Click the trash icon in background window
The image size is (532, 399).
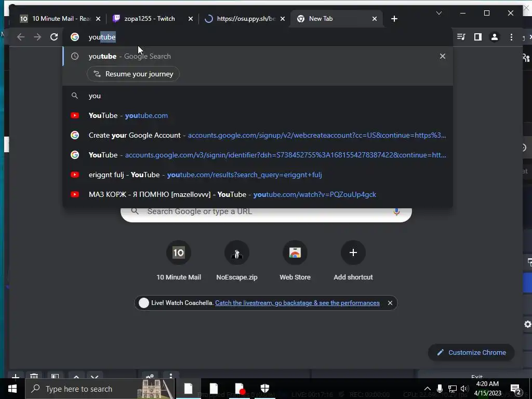[x=34, y=376]
